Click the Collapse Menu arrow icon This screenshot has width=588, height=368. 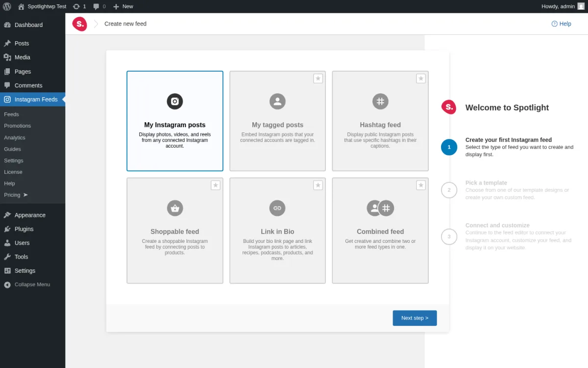point(7,285)
